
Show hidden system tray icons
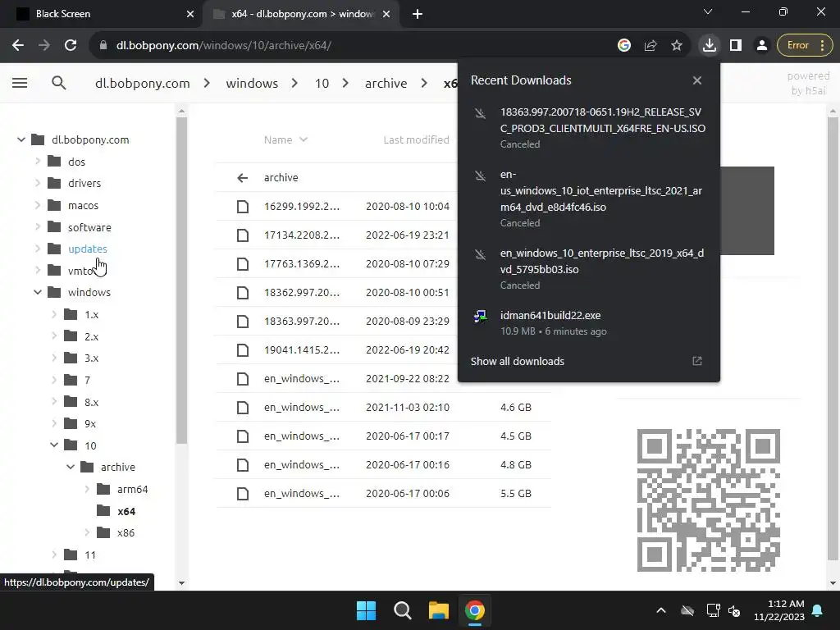pyautogui.click(x=661, y=610)
